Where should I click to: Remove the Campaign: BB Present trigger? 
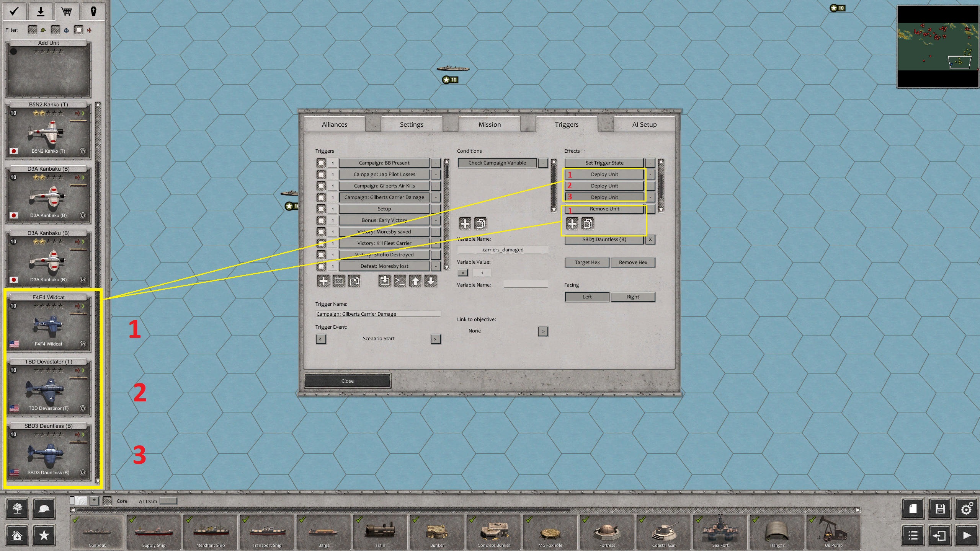click(x=436, y=163)
